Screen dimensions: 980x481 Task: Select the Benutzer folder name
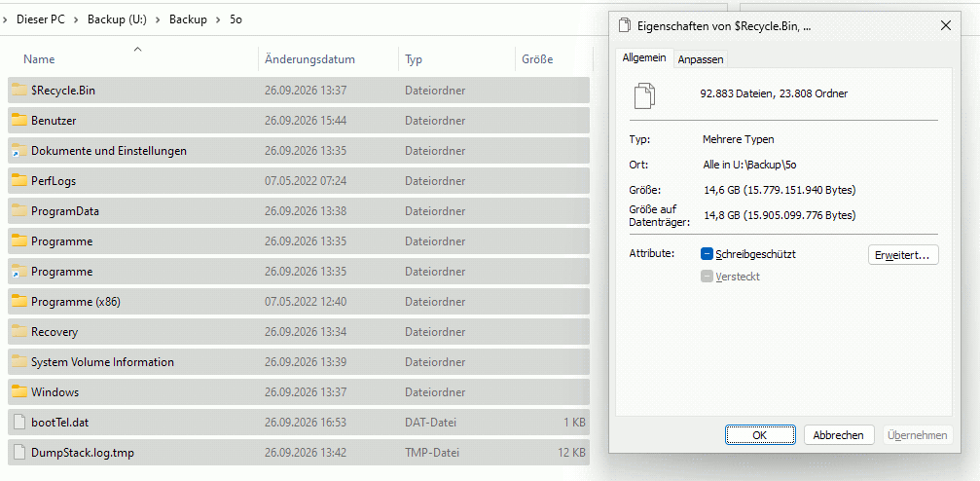click(54, 121)
